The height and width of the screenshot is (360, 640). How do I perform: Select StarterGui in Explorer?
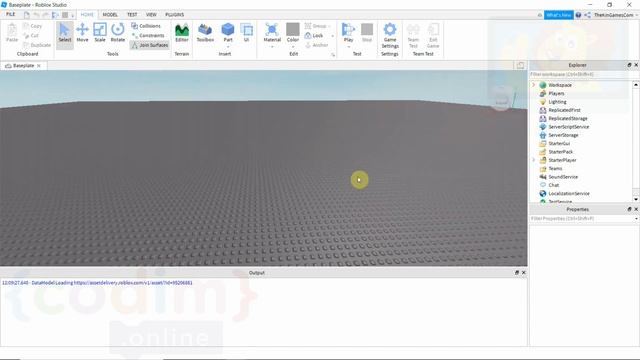coord(559,144)
